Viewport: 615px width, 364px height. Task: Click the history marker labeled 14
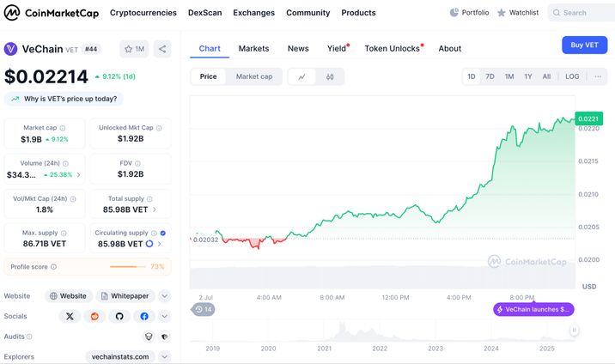pos(204,310)
